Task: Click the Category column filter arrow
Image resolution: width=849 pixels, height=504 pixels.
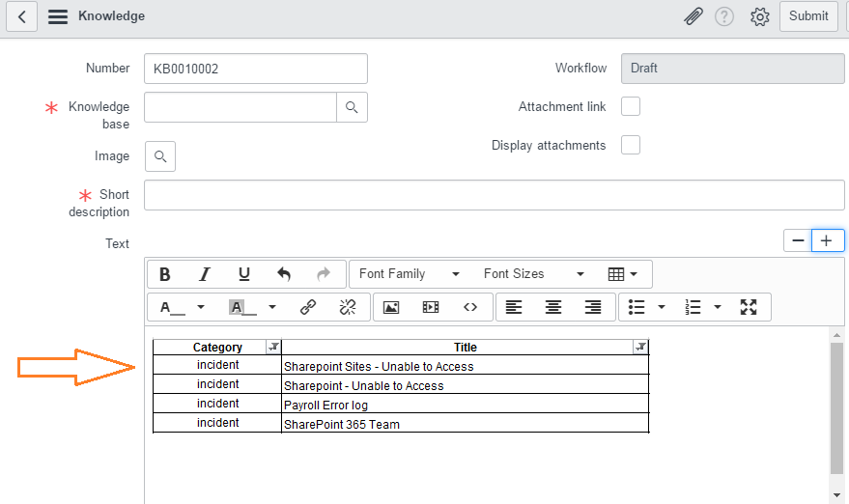Action: pyautogui.click(x=272, y=347)
